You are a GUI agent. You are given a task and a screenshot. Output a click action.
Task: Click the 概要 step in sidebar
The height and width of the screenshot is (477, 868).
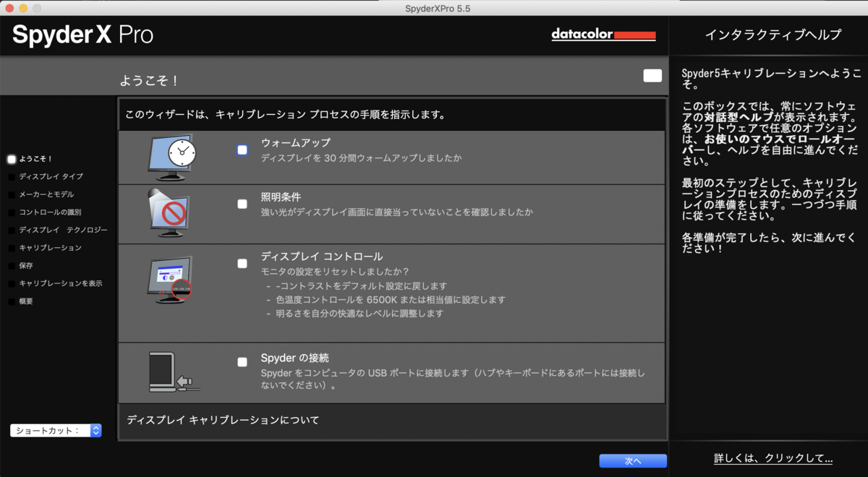pos(26,301)
